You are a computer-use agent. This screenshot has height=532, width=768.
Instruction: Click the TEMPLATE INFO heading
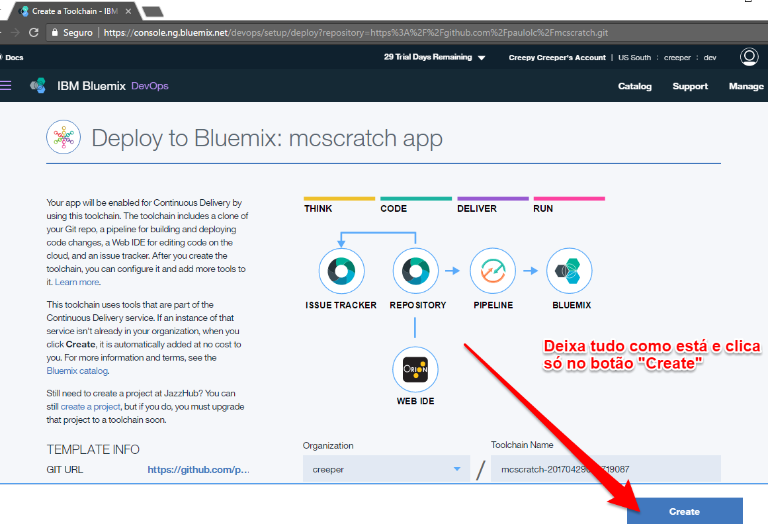93,449
